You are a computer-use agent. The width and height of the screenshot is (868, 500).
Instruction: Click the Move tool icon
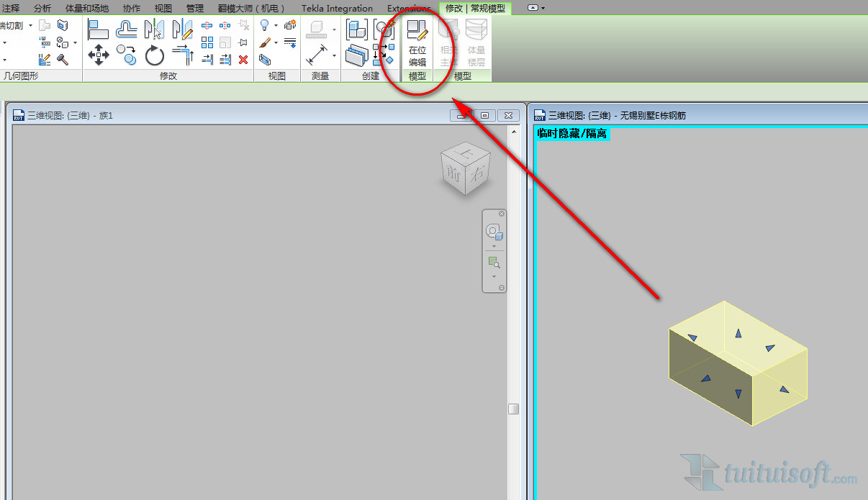point(98,55)
